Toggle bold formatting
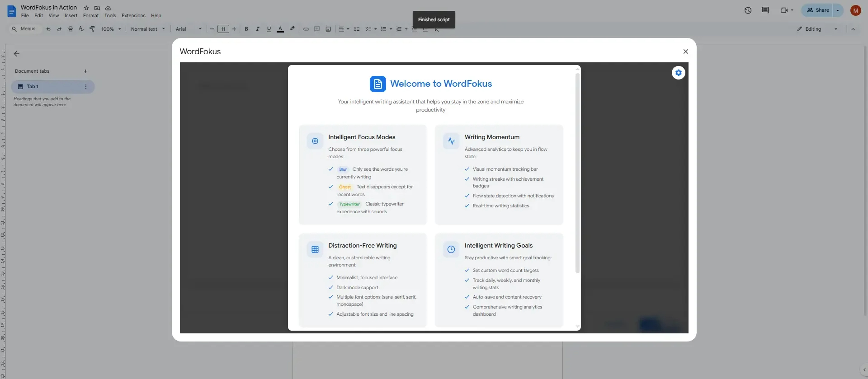 pyautogui.click(x=246, y=29)
